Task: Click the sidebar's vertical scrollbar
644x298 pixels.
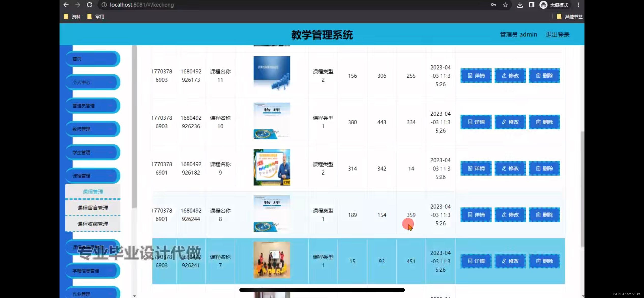Action: (x=135, y=127)
